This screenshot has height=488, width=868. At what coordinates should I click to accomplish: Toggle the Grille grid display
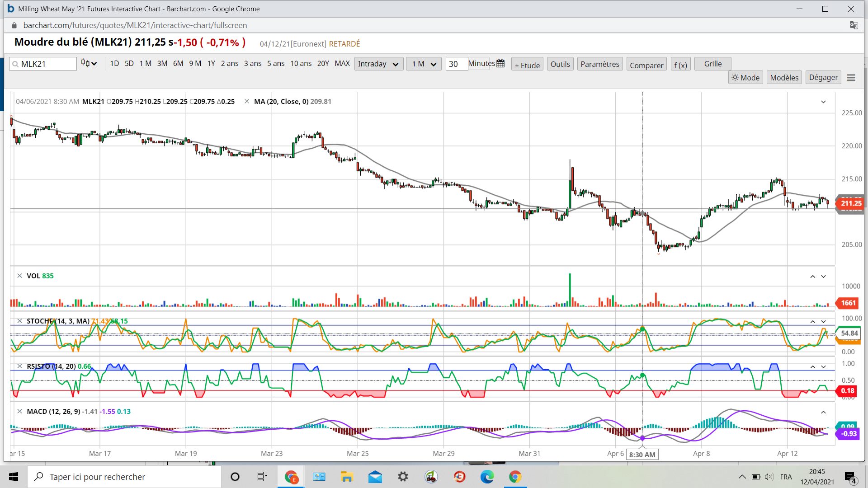click(712, 64)
